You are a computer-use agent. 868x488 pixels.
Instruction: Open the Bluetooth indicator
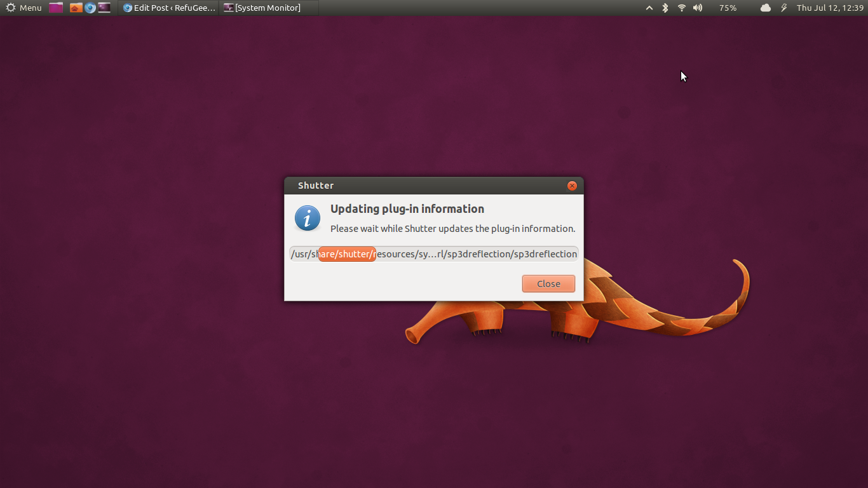[x=665, y=8]
